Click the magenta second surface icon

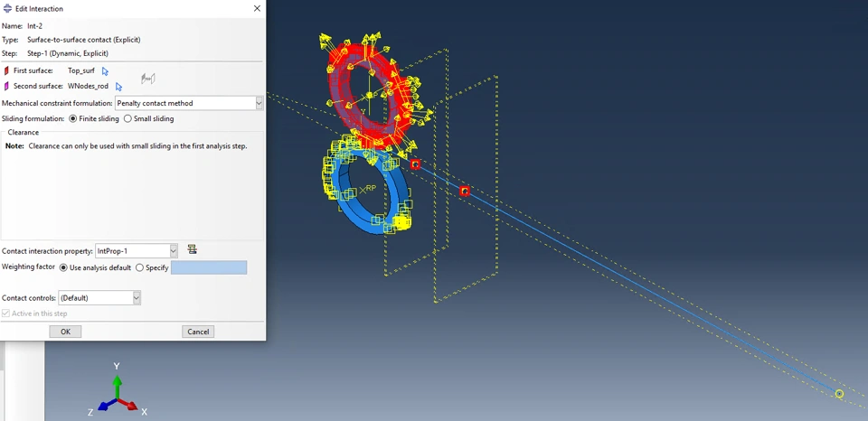pos(6,87)
